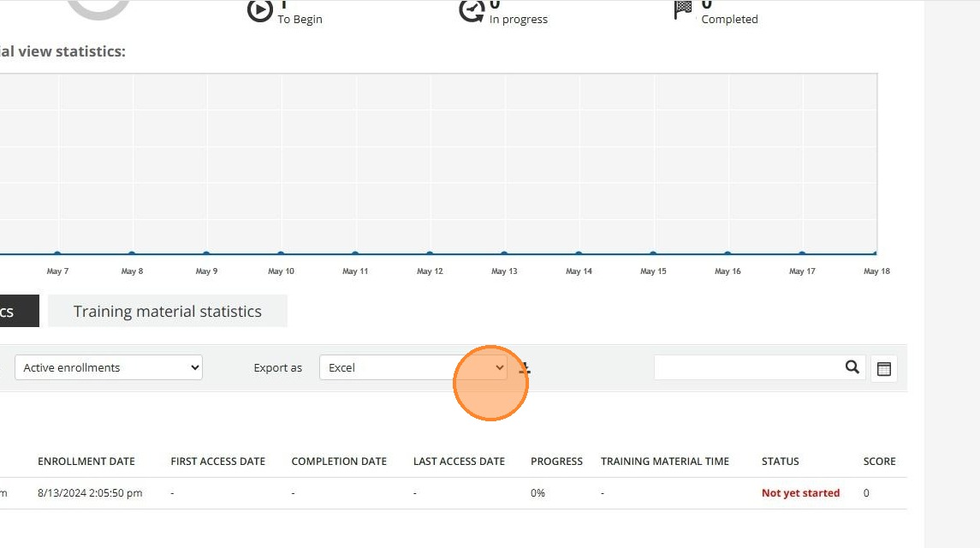980x548 pixels.
Task: Click the 'May 18' chart data point
Action: coord(876,253)
